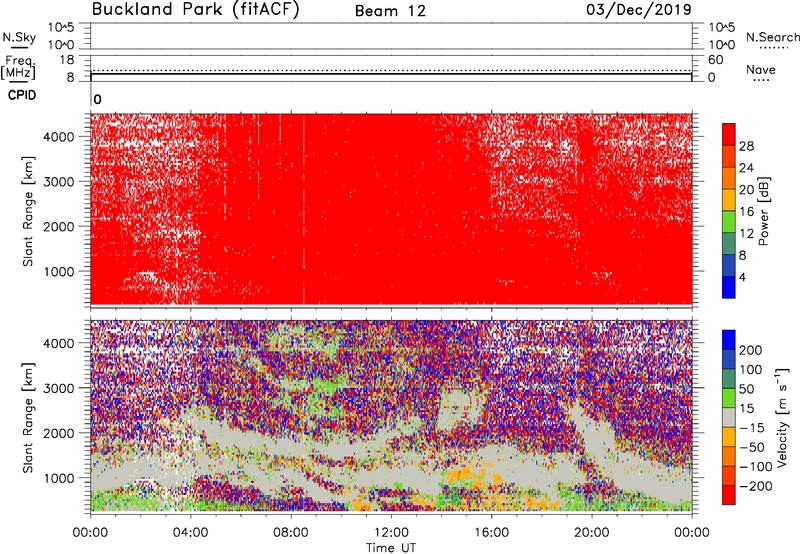
Task: Click the 'Power [dB]' colorbar label
Action: click(763, 211)
